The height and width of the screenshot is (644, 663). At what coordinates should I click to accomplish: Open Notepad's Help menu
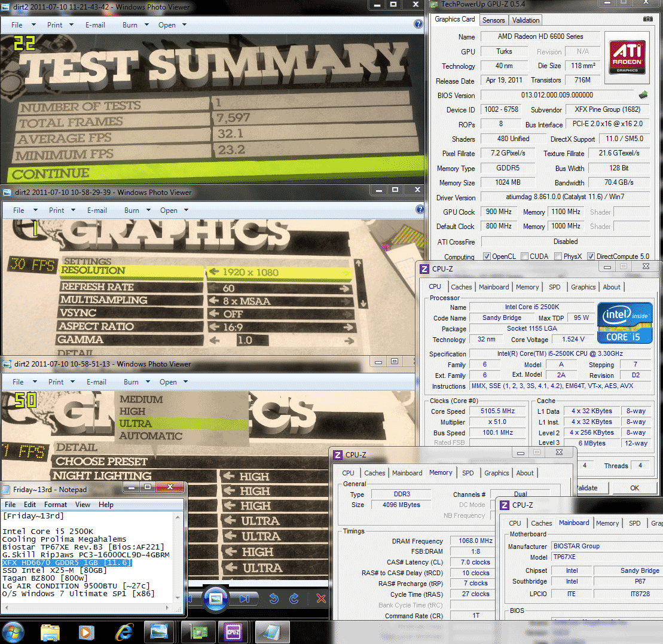coord(106,505)
